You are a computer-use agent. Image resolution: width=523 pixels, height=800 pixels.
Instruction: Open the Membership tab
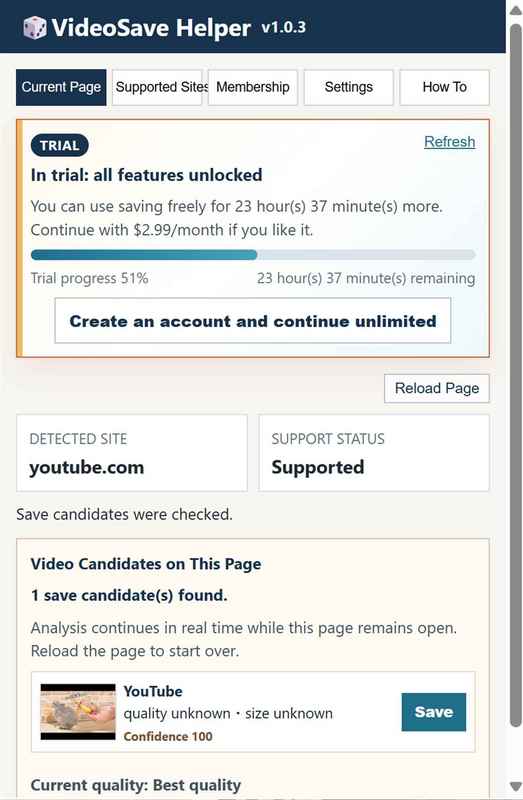pos(253,87)
